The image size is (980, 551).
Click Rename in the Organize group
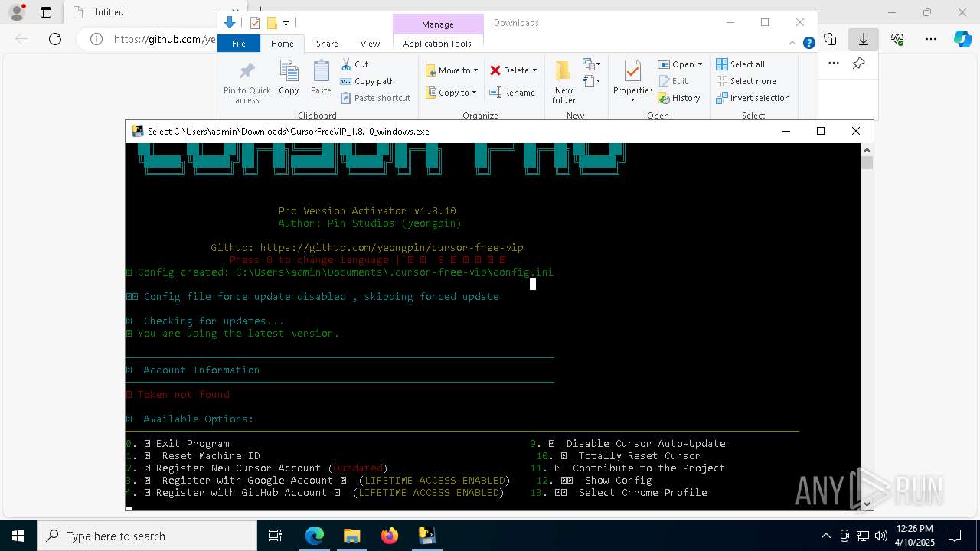(512, 93)
